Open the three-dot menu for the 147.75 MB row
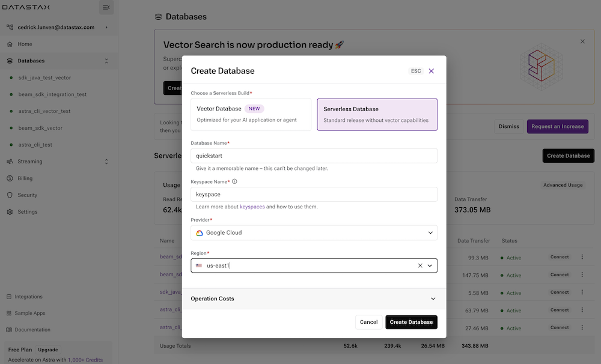The width and height of the screenshot is (601, 364). (x=582, y=275)
